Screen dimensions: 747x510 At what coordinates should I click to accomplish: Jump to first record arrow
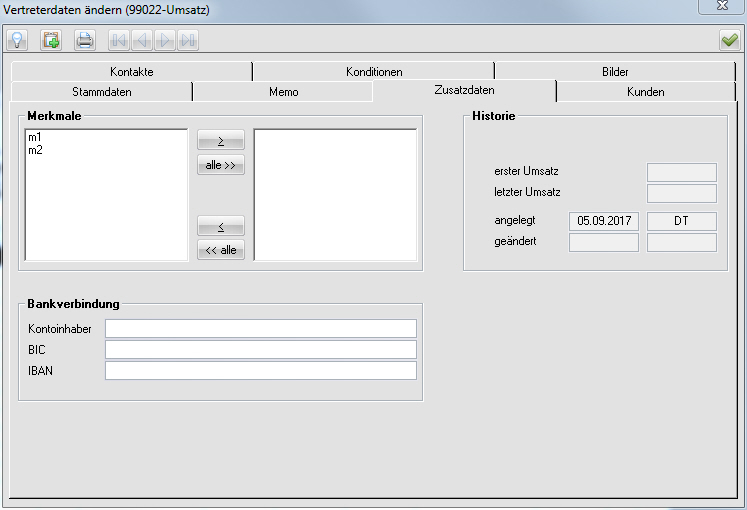[x=118, y=40]
